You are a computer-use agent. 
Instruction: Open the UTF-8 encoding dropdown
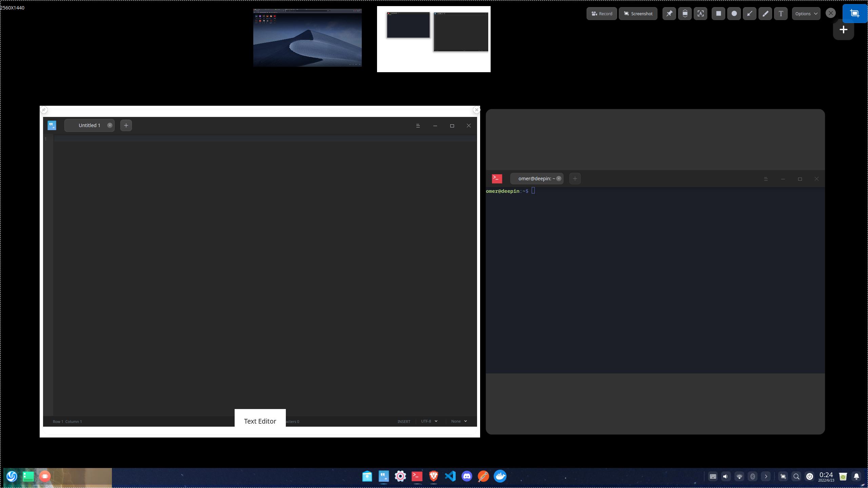(429, 421)
